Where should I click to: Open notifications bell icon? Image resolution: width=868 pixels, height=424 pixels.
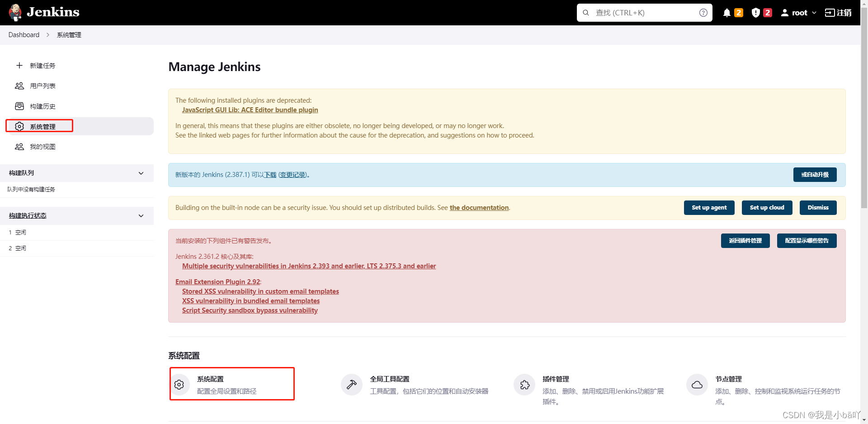pos(727,13)
